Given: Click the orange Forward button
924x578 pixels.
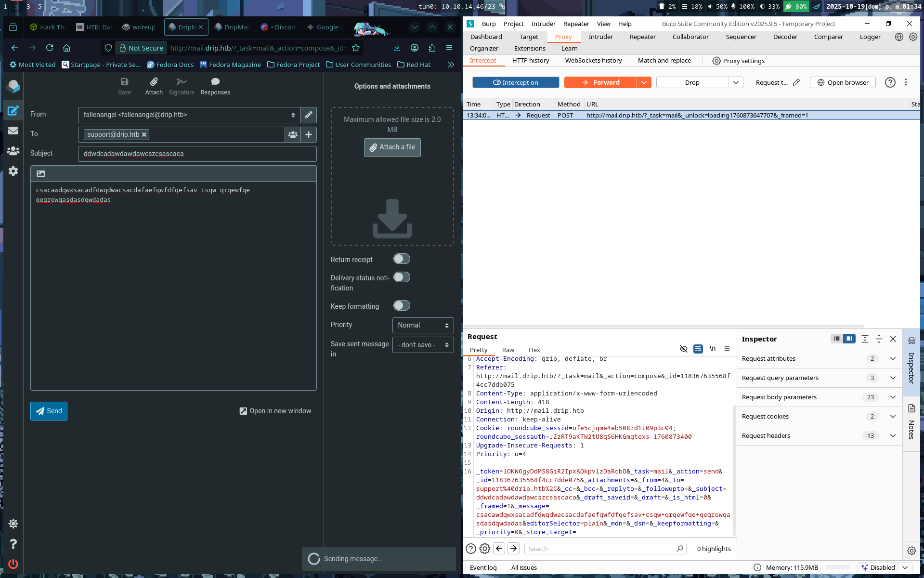Looking at the screenshot, I should (600, 82).
